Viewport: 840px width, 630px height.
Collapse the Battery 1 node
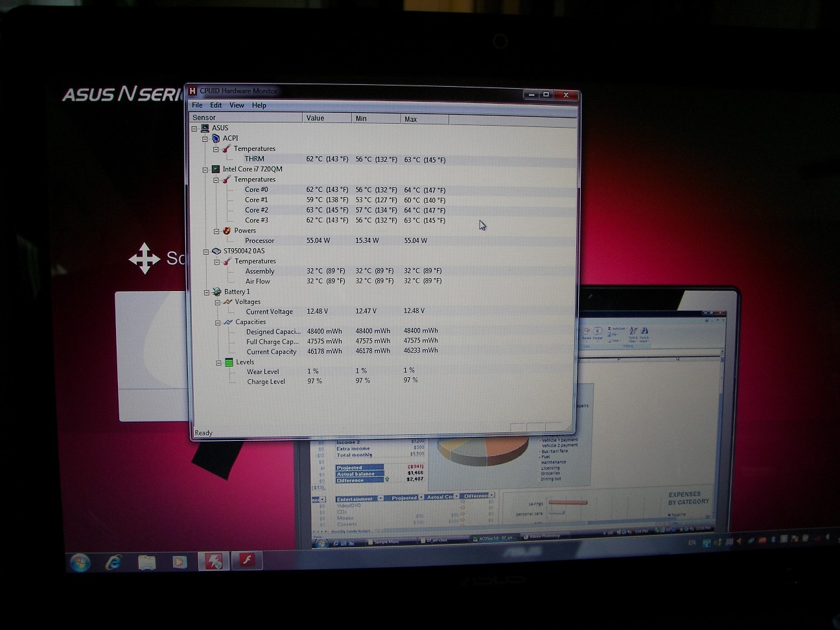[x=207, y=292]
